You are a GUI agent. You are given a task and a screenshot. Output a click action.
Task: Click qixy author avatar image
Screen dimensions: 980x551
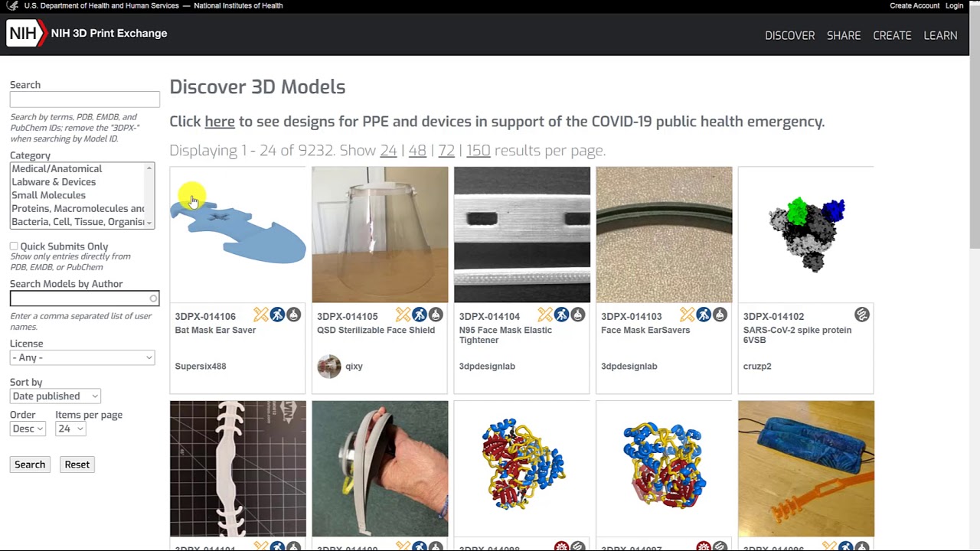point(329,367)
